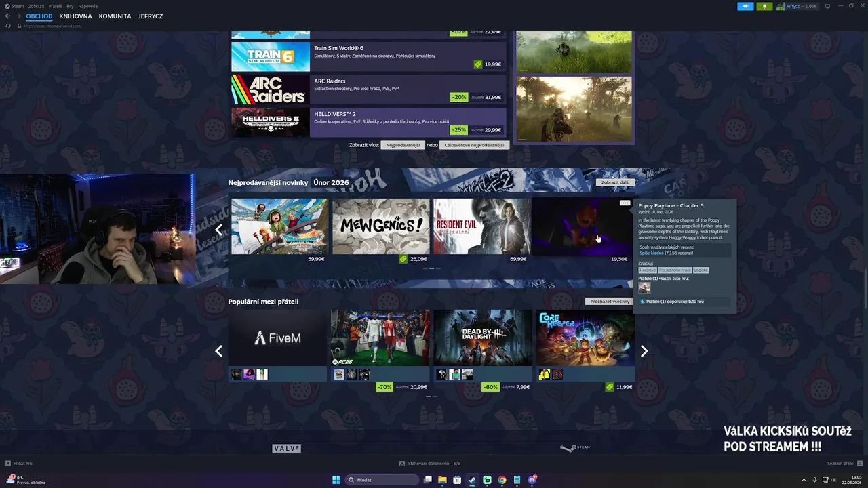Click the Přidat hru plus icon
The width and height of the screenshot is (868, 488).
[x=8, y=464]
